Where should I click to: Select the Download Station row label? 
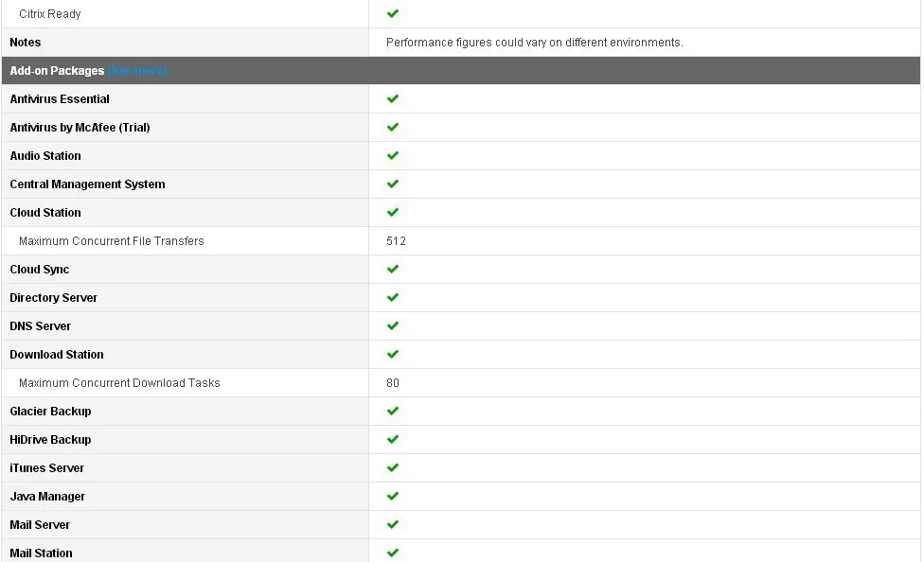click(x=57, y=354)
